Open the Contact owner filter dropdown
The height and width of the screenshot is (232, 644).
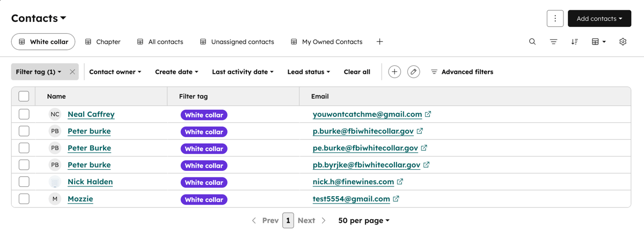click(115, 72)
